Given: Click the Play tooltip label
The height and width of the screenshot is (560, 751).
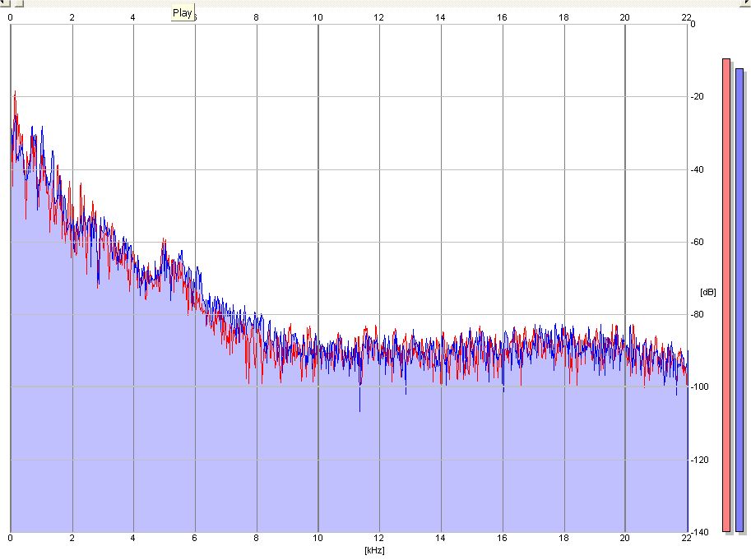Looking at the screenshot, I should coord(183,13).
